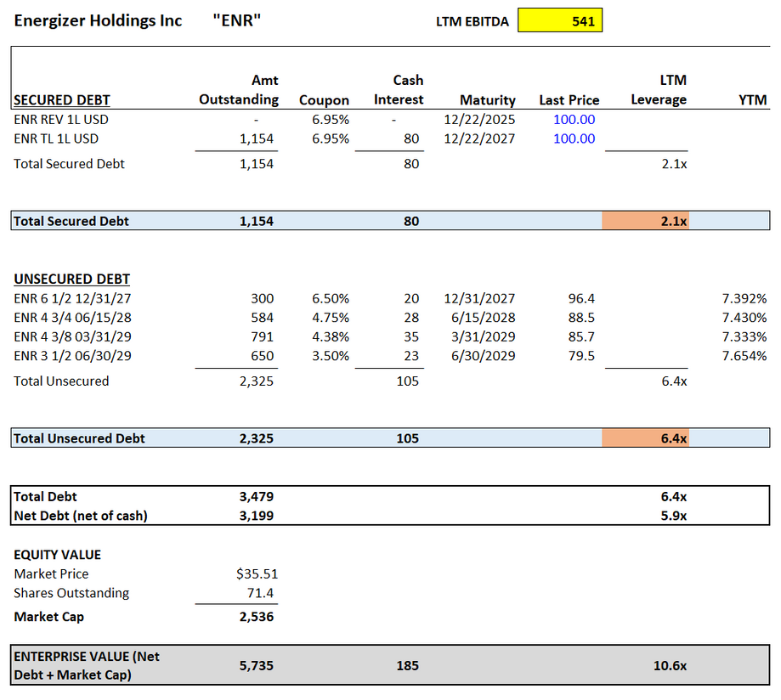Click the 6/15/2028 maturity date
The width and height of the screenshot is (781, 700).
[x=483, y=317]
